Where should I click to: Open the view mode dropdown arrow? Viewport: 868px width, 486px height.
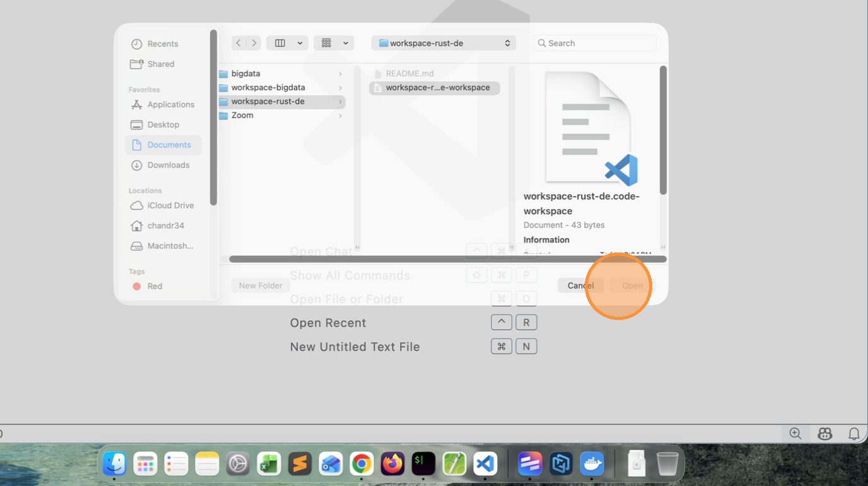coord(300,43)
